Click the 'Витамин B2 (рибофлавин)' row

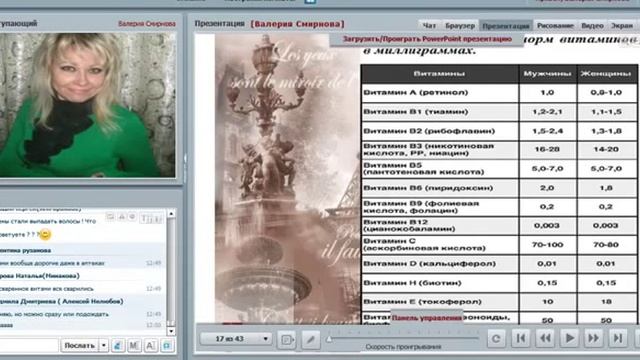click(499, 131)
